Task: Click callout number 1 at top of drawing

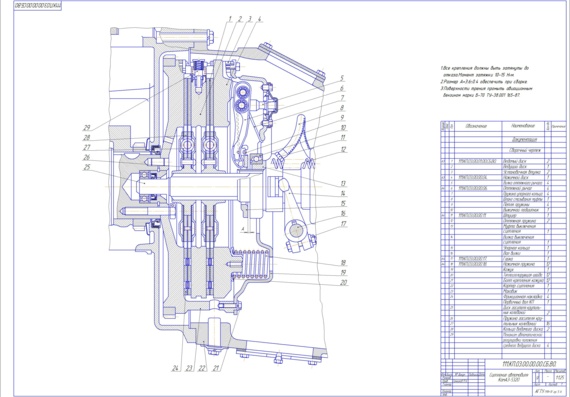Action: 230,19
